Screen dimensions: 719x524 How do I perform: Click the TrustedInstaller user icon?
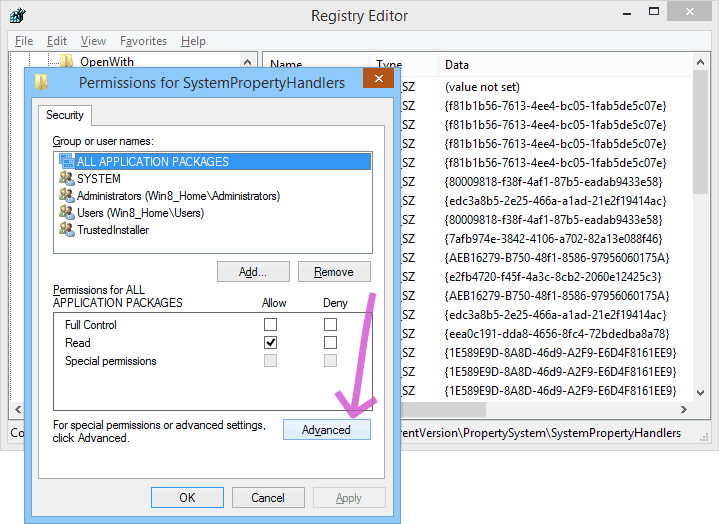66,229
